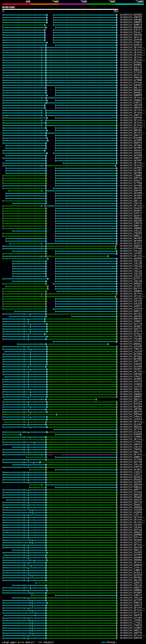Select hit UniRef100_Q9SPB3
146x644 pixels.
[131, 379]
